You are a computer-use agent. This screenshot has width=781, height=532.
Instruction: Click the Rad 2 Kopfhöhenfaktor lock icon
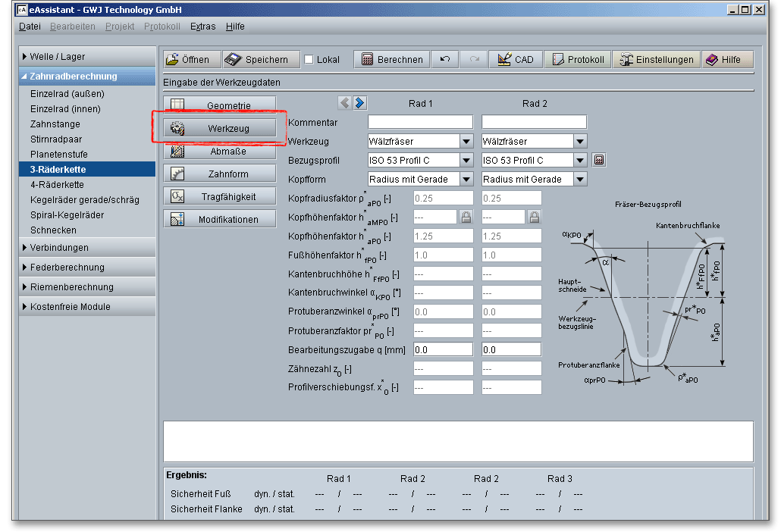click(535, 217)
